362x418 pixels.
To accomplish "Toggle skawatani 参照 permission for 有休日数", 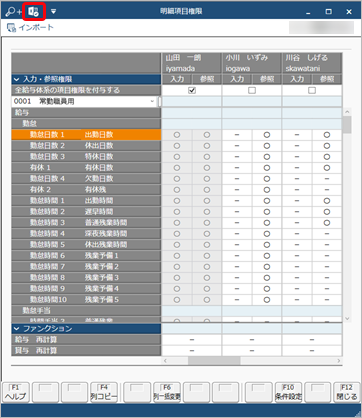I will click(x=327, y=168).
